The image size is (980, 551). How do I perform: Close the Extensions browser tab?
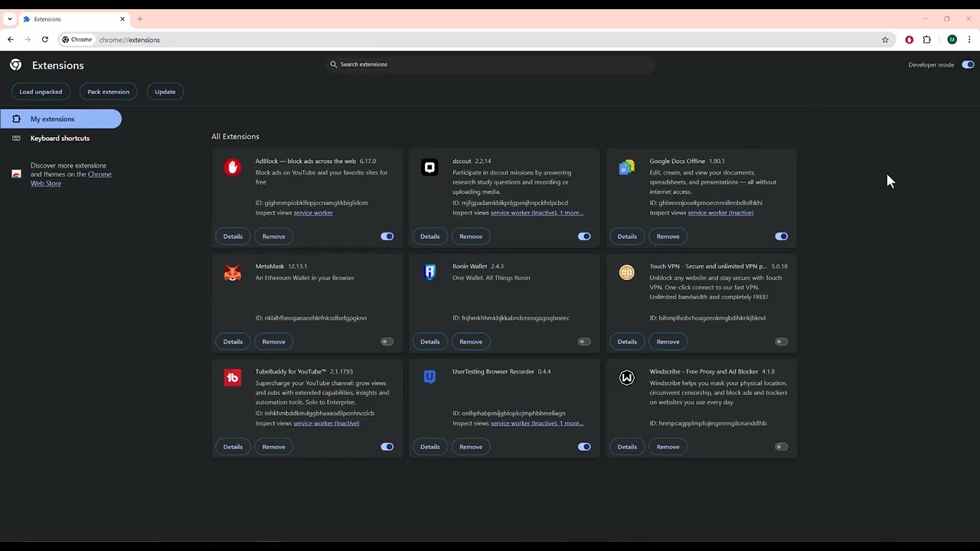122,19
